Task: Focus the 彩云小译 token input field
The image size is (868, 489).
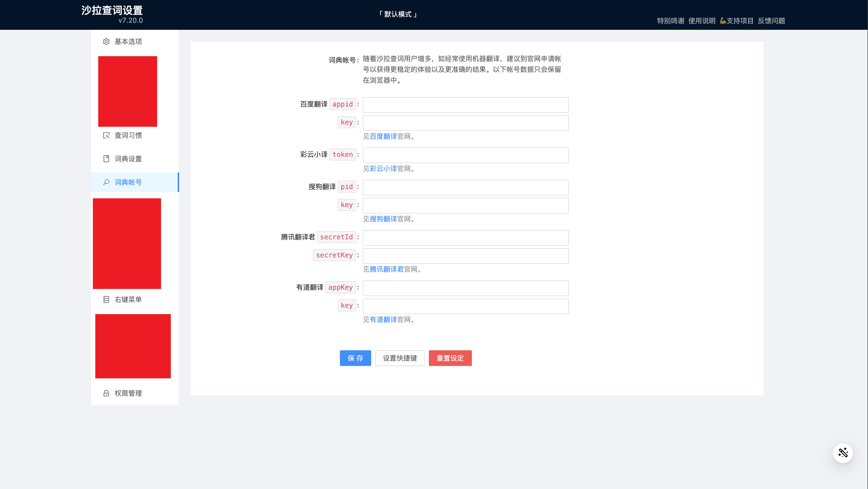Action: tap(465, 155)
